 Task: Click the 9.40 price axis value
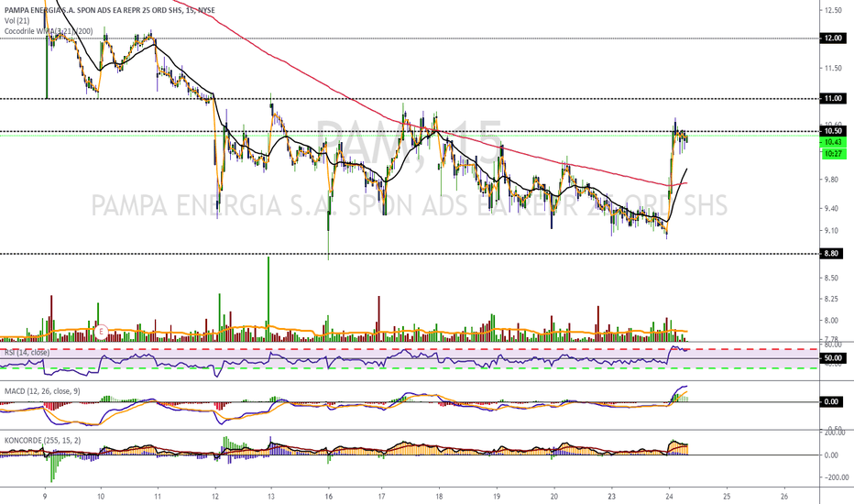pyautogui.click(x=832, y=208)
